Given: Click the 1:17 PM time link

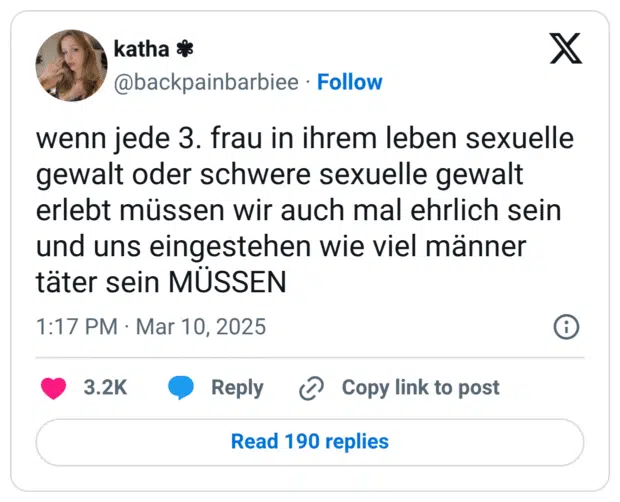Looking at the screenshot, I should 78,327.
